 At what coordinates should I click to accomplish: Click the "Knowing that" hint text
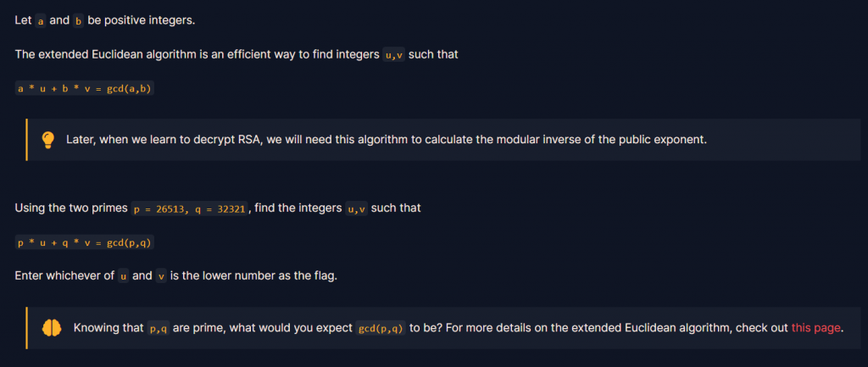pos(108,328)
